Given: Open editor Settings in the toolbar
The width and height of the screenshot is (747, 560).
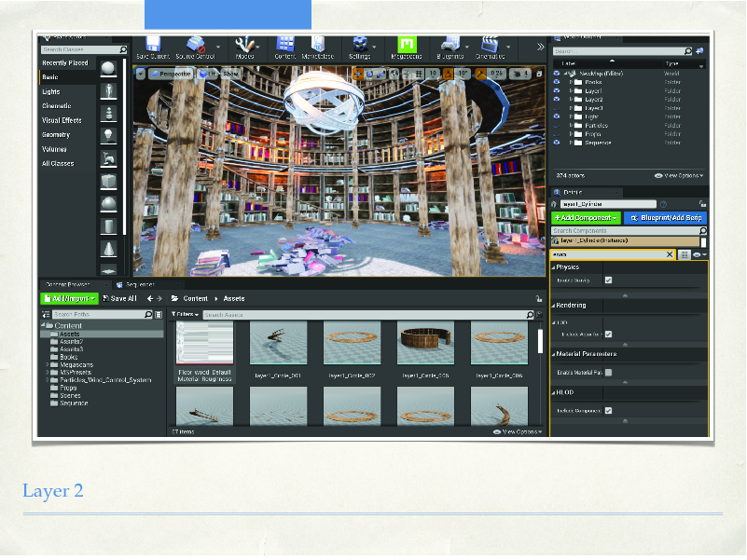Looking at the screenshot, I should pyautogui.click(x=359, y=46).
